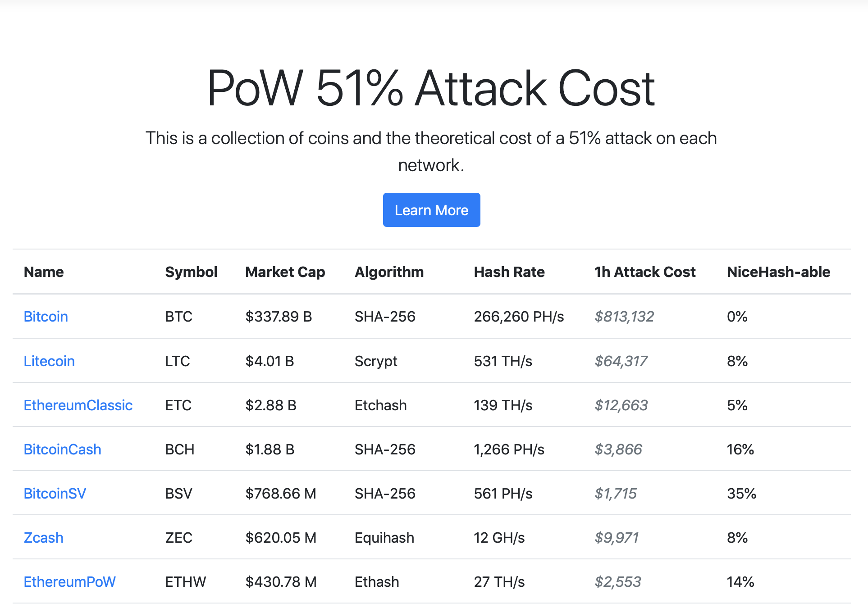868x608 pixels.
Task: Click BitcoinSV's 35% NiceHash-able value
Action: point(741,494)
